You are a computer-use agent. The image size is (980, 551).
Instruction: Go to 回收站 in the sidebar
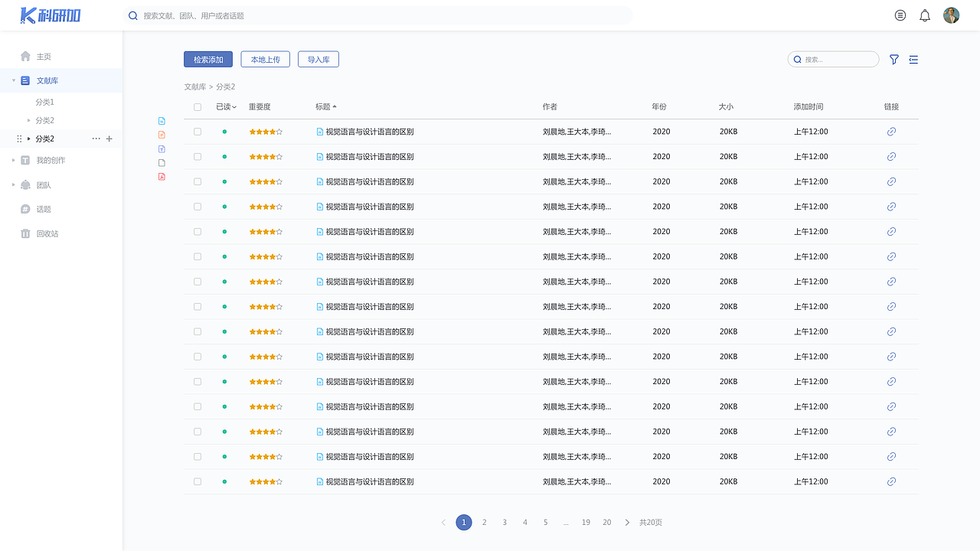tap(47, 233)
